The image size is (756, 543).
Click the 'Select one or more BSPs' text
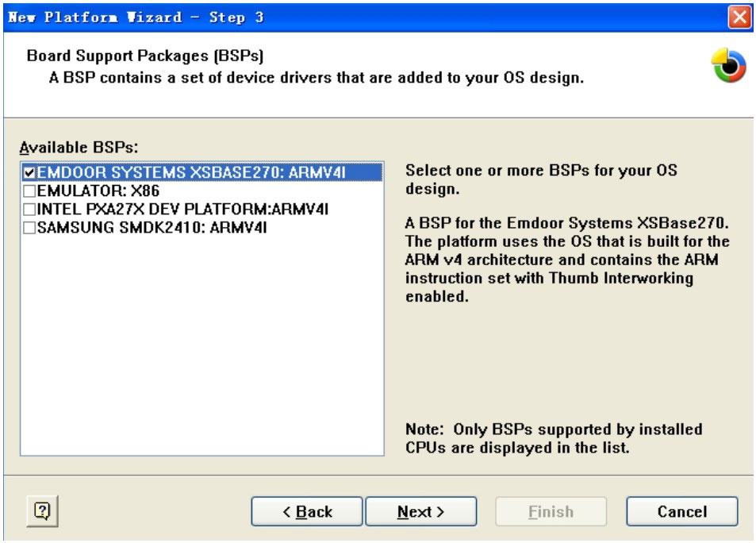click(541, 179)
